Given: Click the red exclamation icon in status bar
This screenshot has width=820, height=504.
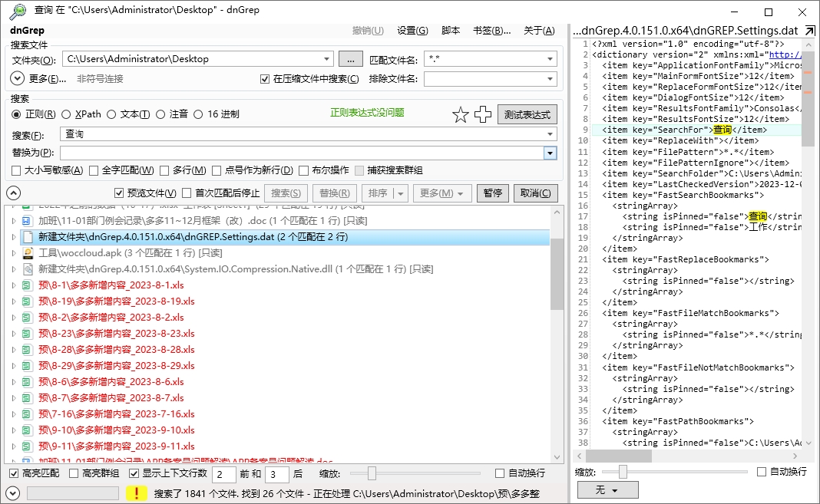Looking at the screenshot, I should 137,493.
